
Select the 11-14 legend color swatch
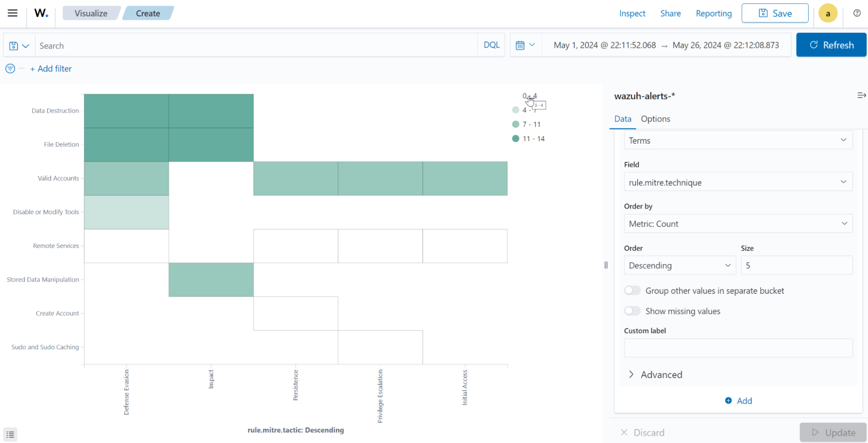coord(515,139)
